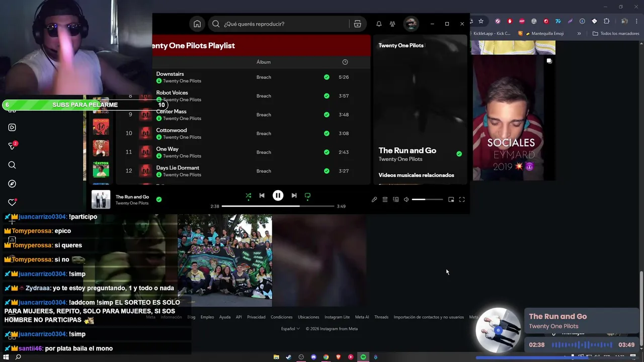Open now-playing album cover thumbnail
The width and height of the screenshot is (644, 362).
101,200
